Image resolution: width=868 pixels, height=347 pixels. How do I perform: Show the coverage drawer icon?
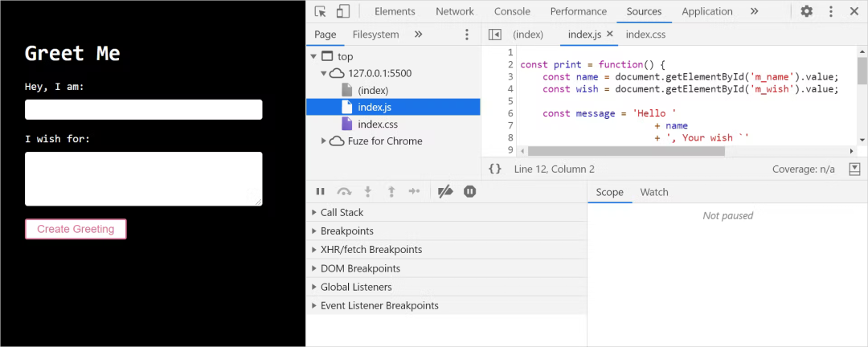coord(854,169)
